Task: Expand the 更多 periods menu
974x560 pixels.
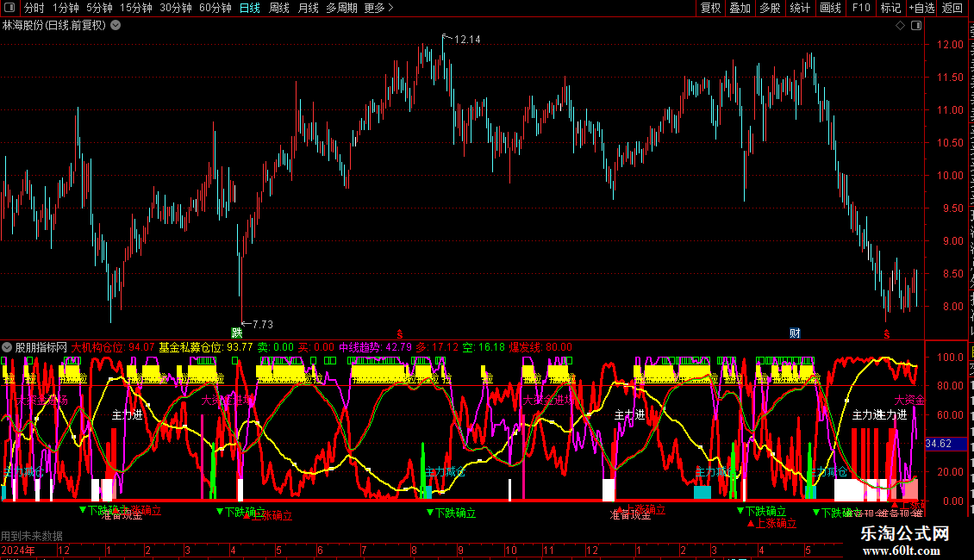Action: [378, 8]
